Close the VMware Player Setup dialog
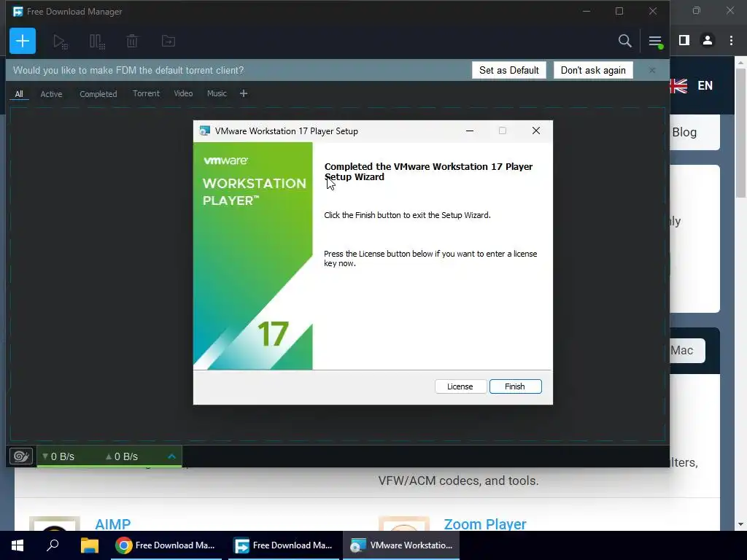 536,131
